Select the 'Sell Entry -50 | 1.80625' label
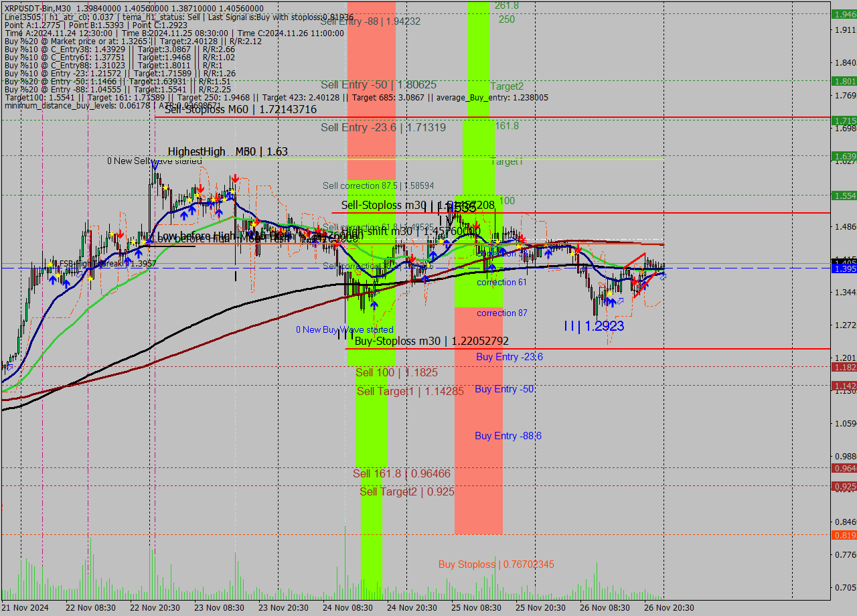The image size is (857, 616). click(x=378, y=85)
